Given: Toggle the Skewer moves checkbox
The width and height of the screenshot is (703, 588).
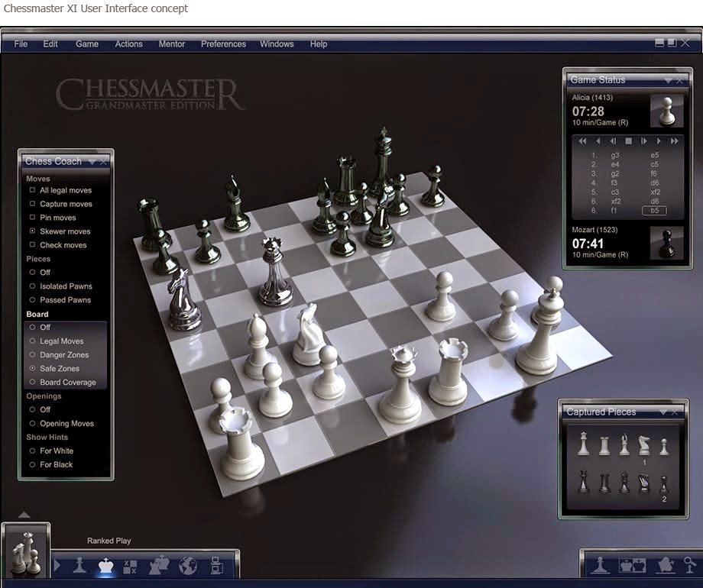Looking at the screenshot, I should pos(32,231).
